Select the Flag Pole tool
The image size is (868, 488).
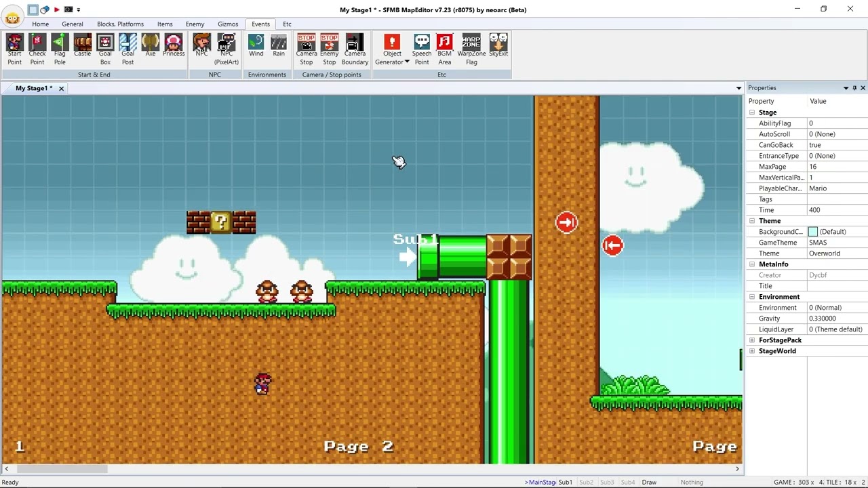(x=60, y=49)
